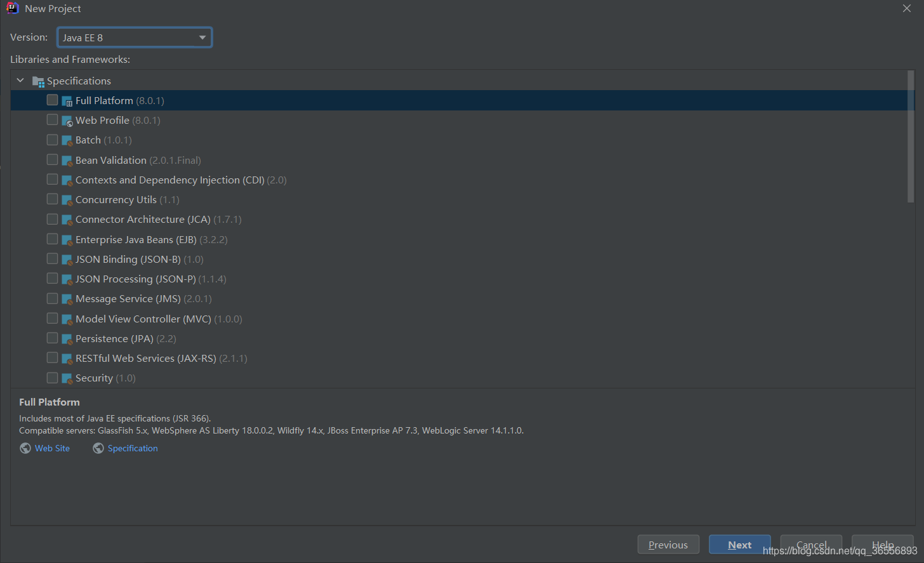Click the Concurrency Utils library icon

point(67,200)
